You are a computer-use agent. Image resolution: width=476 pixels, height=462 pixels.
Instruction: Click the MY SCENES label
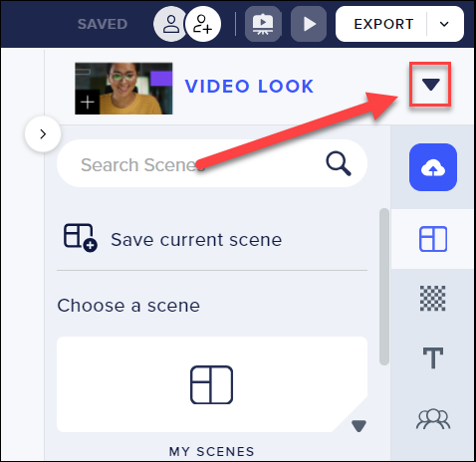(x=212, y=451)
